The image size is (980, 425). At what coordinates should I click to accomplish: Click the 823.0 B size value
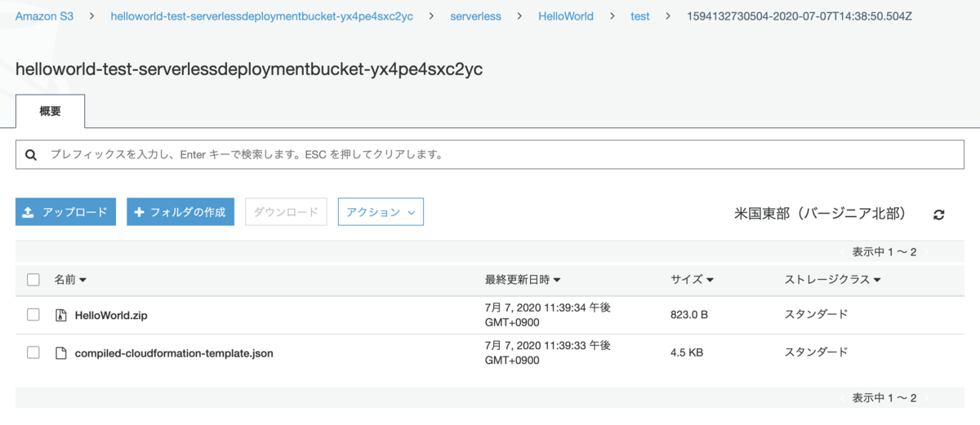(x=689, y=315)
